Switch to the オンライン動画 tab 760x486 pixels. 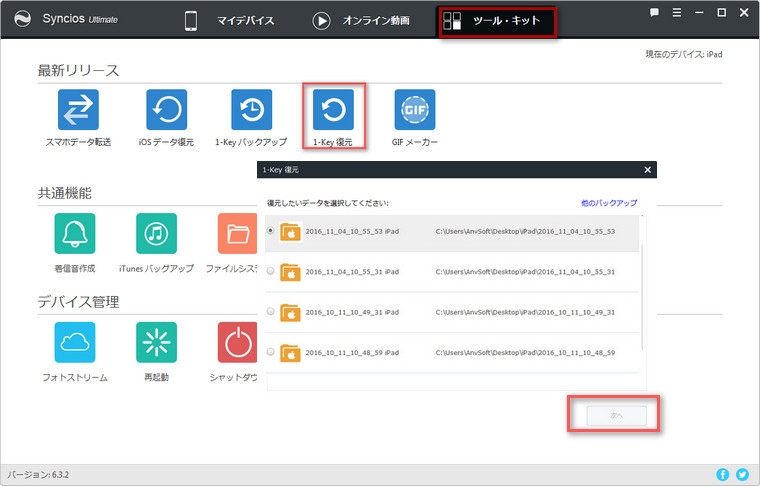(361, 20)
